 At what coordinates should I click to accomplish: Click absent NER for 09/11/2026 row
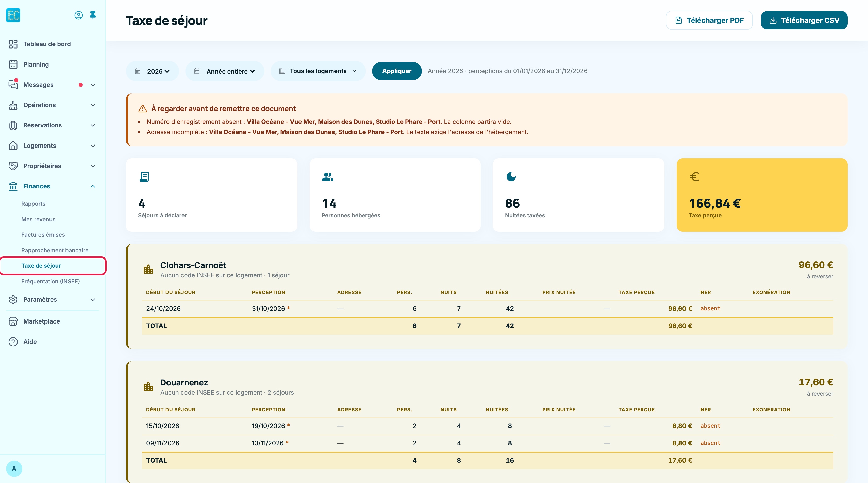[x=710, y=443]
